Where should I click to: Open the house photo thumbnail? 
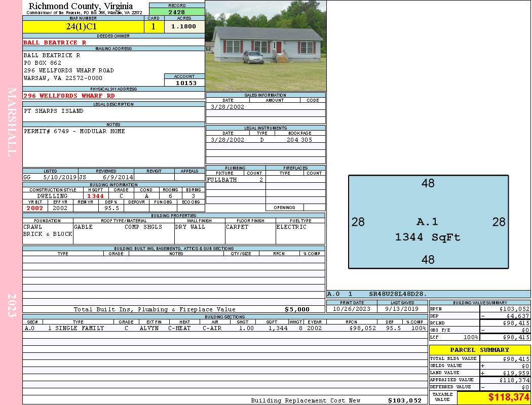point(265,46)
